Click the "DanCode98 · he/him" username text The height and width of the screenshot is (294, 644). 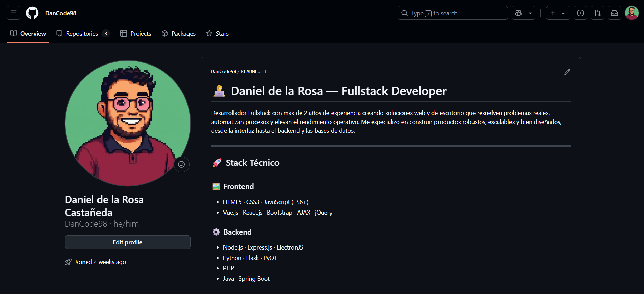(102, 224)
